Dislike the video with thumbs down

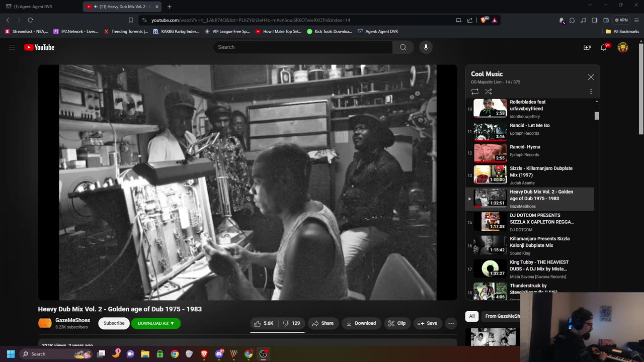click(x=291, y=323)
